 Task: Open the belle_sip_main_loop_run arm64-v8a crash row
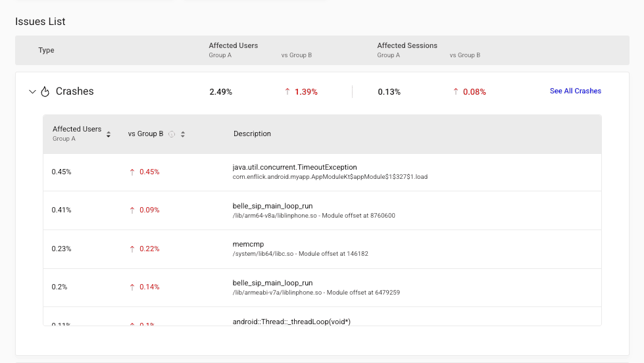272,206
